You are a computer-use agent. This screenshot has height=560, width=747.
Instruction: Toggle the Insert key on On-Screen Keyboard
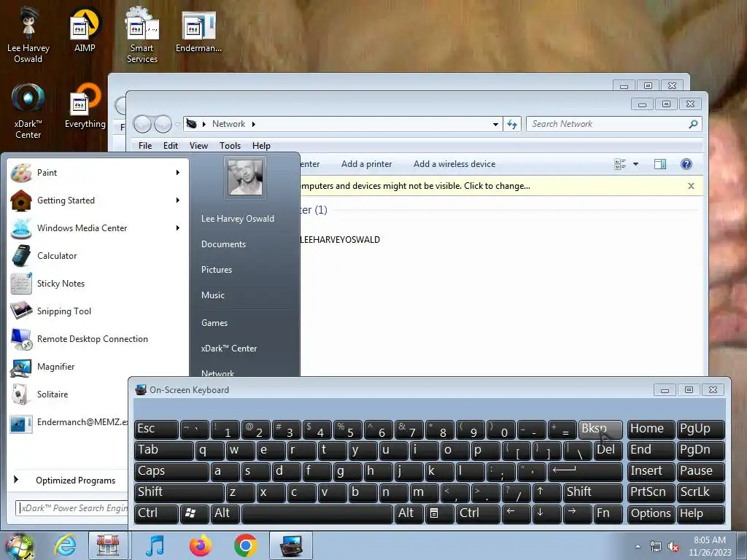tap(651, 471)
